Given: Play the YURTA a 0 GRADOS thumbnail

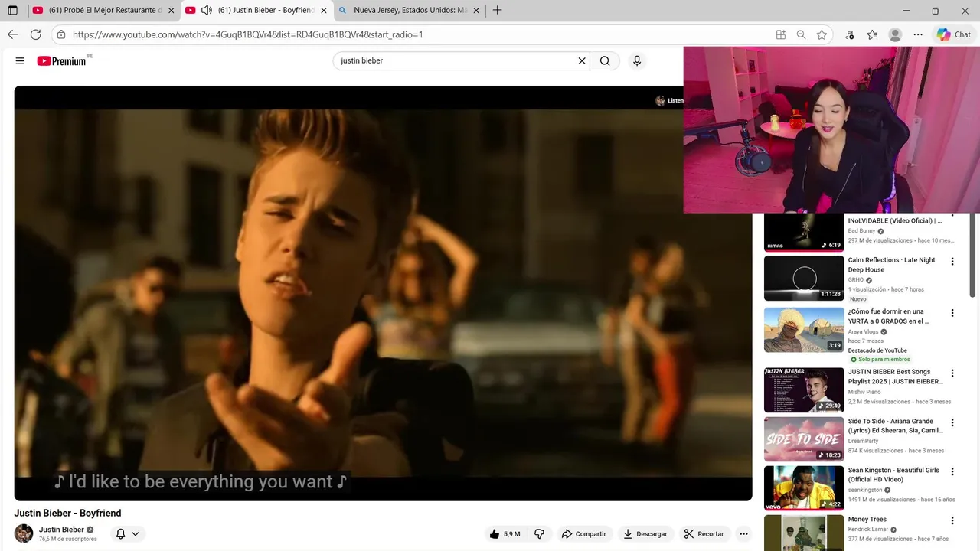Looking at the screenshot, I should tap(804, 330).
